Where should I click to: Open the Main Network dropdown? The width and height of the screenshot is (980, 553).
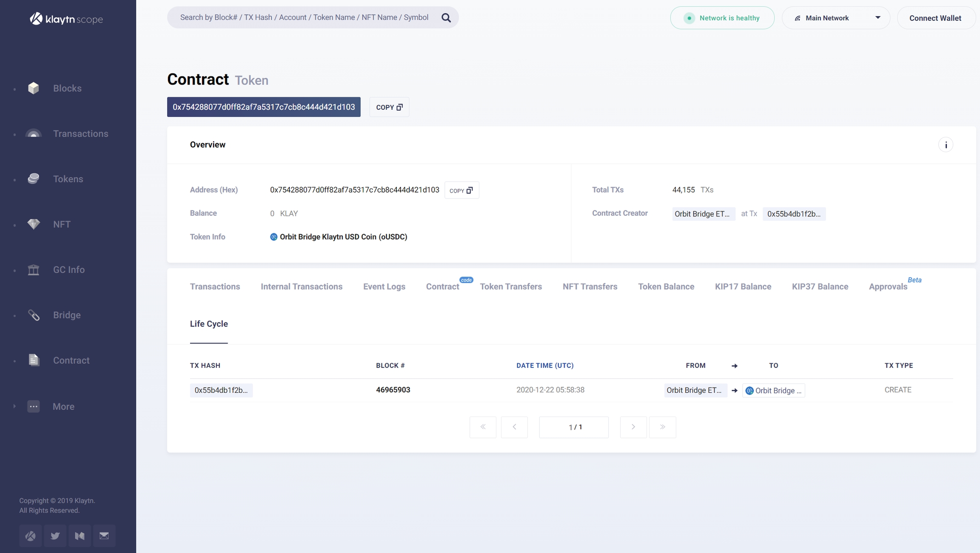(835, 18)
